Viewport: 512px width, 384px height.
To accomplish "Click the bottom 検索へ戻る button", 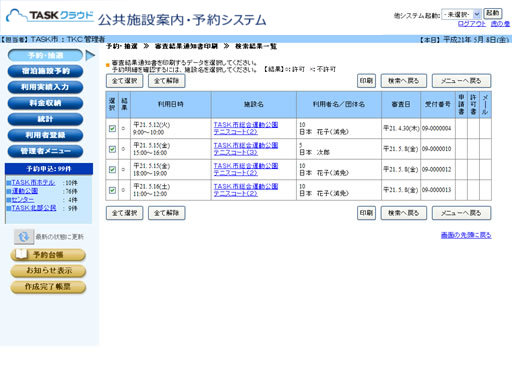I will coord(404,213).
